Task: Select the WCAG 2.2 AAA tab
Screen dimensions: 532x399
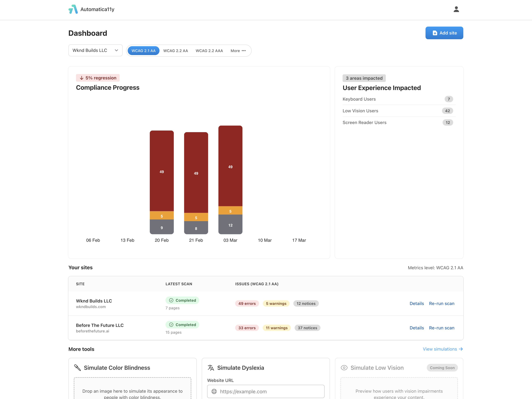Action: pos(209,50)
